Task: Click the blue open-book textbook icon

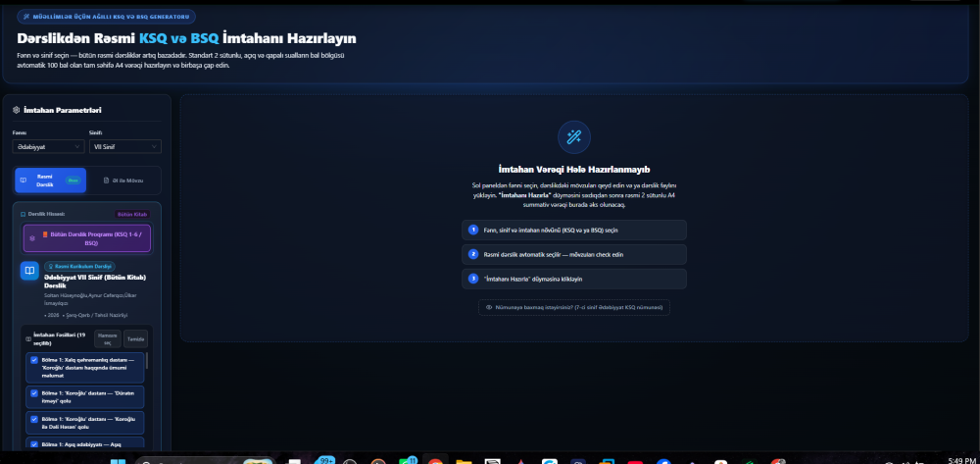Action: (29, 271)
